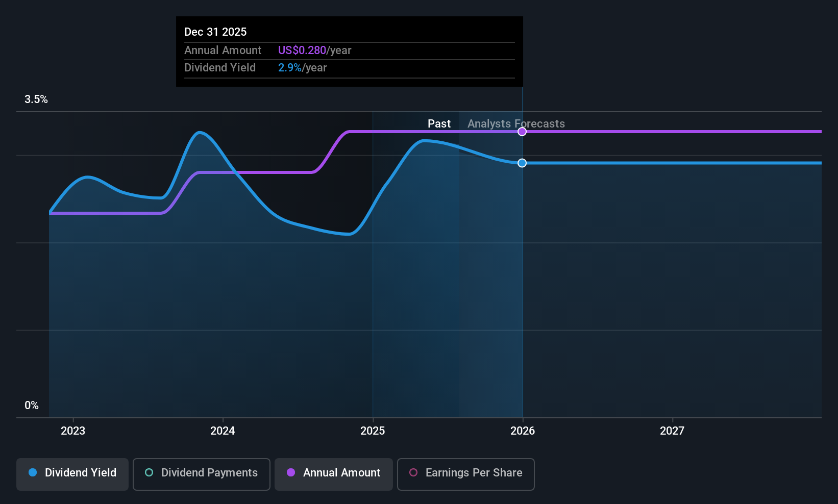Click the Analysts Forecasts label

(516, 123)
